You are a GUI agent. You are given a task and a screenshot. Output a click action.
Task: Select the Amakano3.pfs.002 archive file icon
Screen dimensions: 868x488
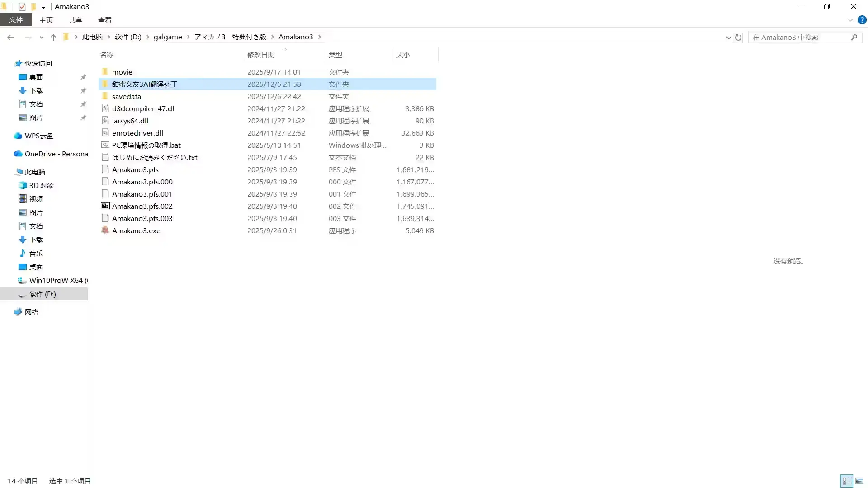click(x=105, y=206)
